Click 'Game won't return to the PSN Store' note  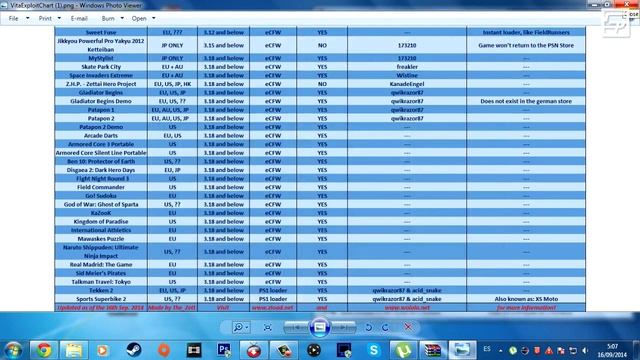526,45
